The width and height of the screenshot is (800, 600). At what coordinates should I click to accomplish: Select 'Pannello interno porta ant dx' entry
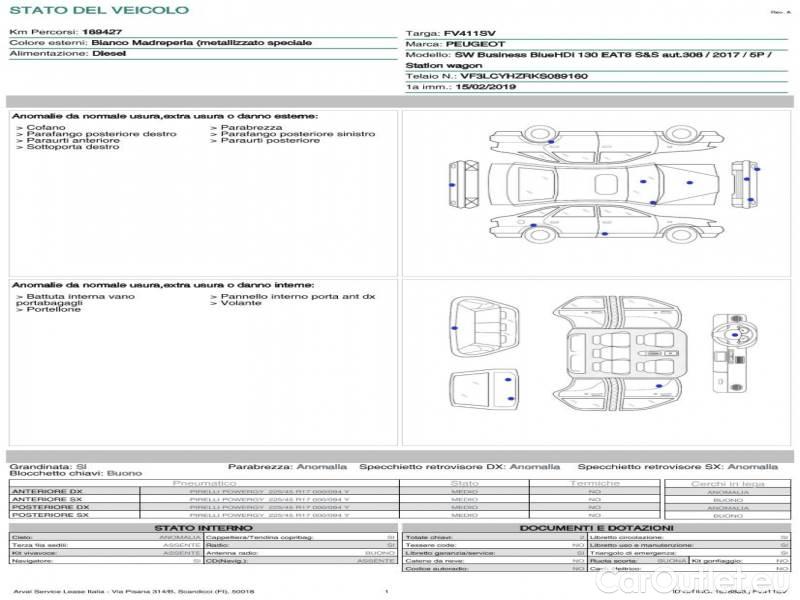[293, 296]
